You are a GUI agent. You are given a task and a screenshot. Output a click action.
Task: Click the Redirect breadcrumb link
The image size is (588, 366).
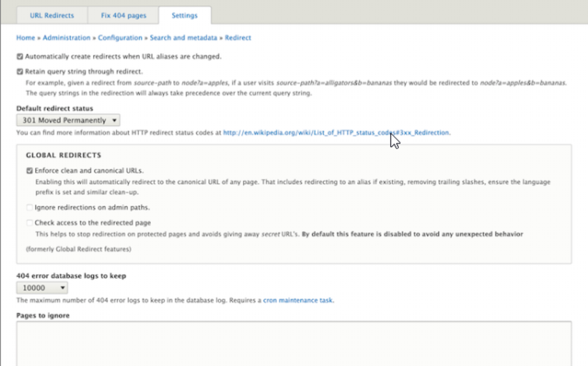(238, 37)
